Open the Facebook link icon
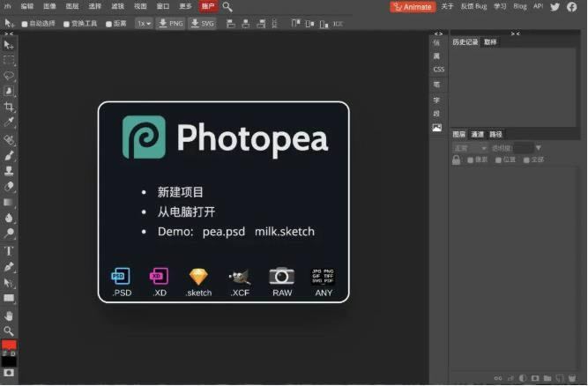 572,7
